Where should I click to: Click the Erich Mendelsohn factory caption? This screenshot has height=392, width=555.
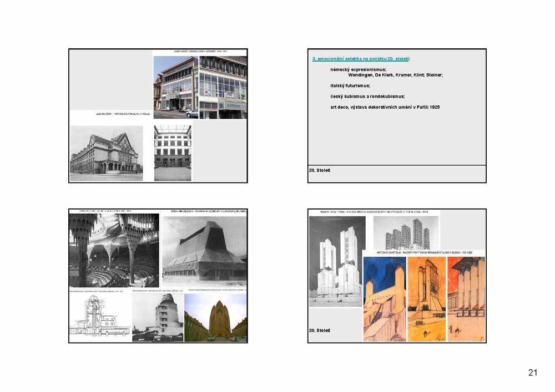point(209,211)
